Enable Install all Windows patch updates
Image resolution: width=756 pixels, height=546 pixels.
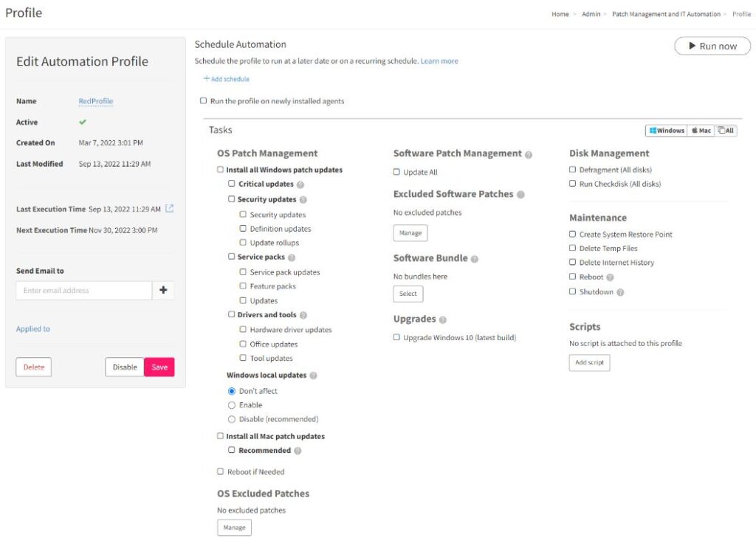pyautogui.click(x=220, y=170)
